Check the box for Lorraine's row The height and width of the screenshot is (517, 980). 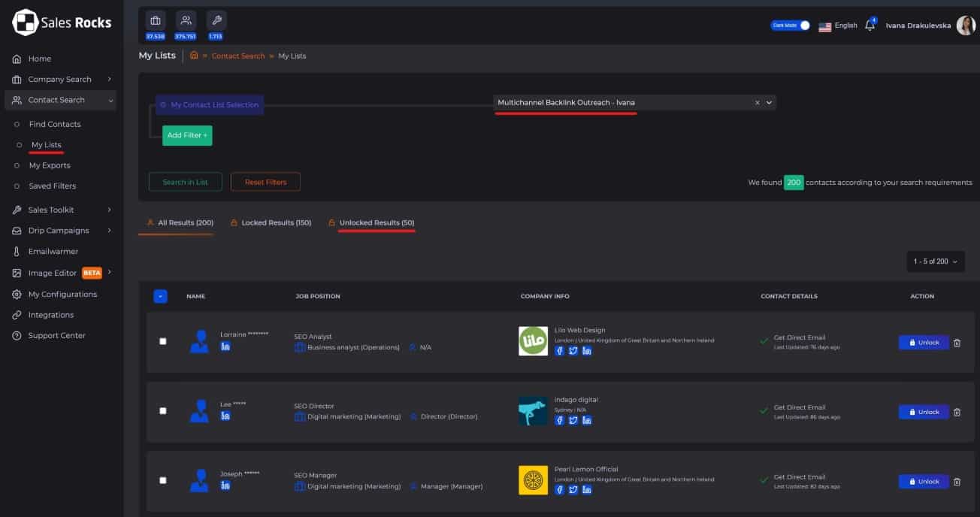tap(163, 341)
